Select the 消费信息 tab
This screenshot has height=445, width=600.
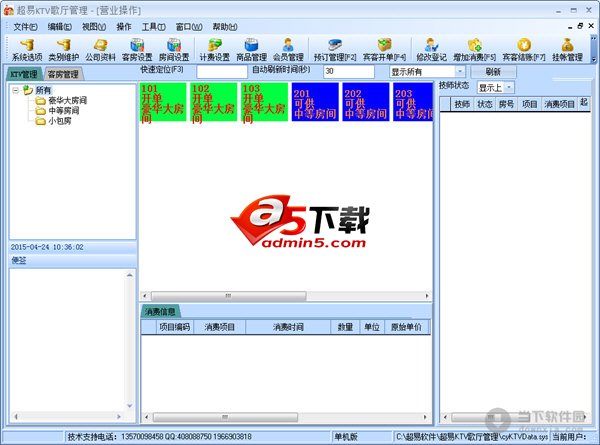[160, 311]
